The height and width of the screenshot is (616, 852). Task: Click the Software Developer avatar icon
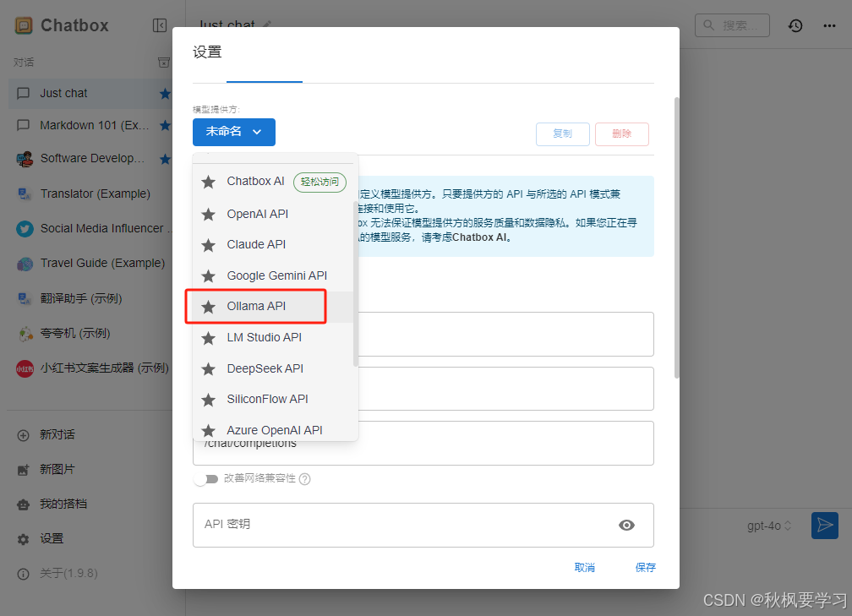(x=25, y=159)
